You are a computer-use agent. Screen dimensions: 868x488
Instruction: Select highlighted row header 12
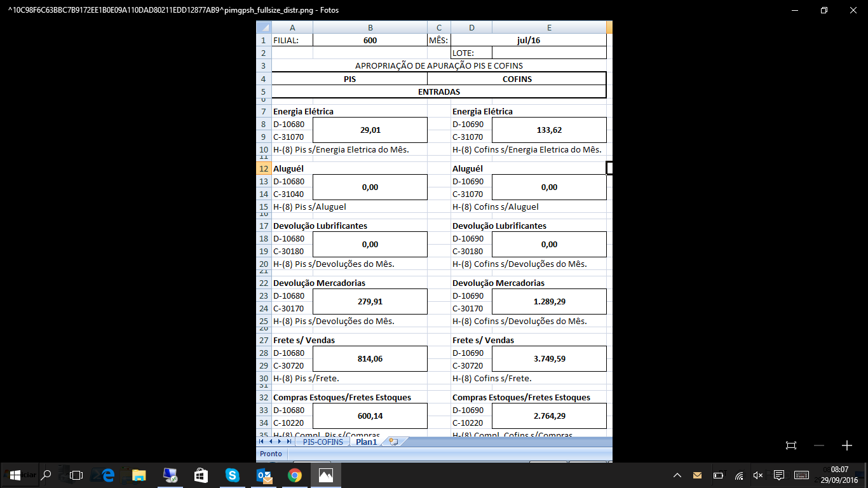[264, 168]
